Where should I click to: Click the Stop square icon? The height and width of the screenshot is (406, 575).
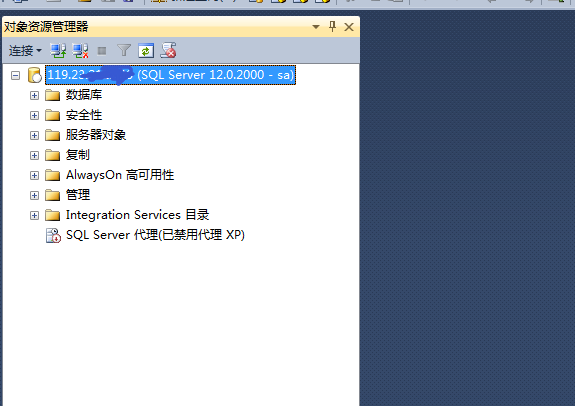pos(102,51)
